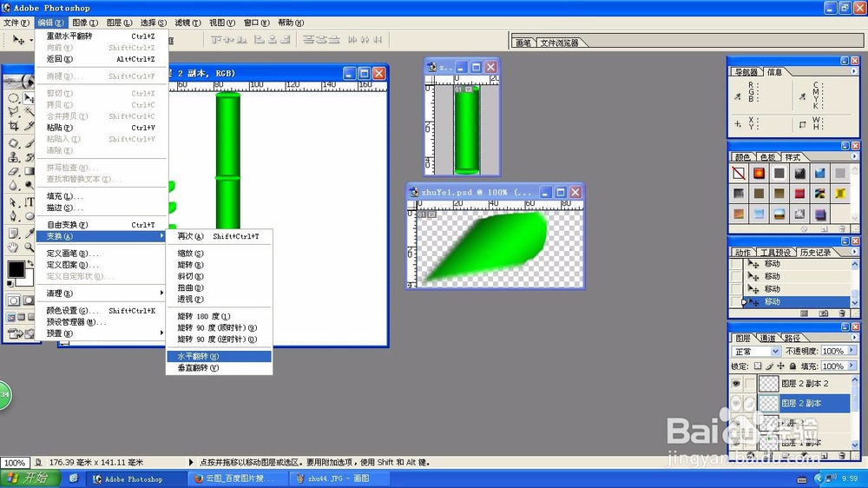This screenshot has width=868, height=488.
Task: Open the 填充 fill slider arrow
Action: pyautogui.click(x=852, y=366)
